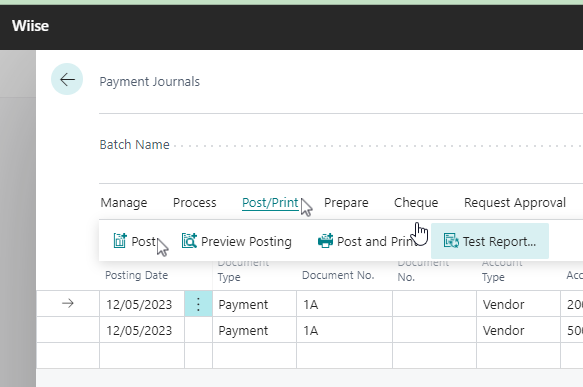Click the back arrow button
Screen dimensions: 583x387
coord(67,79)
